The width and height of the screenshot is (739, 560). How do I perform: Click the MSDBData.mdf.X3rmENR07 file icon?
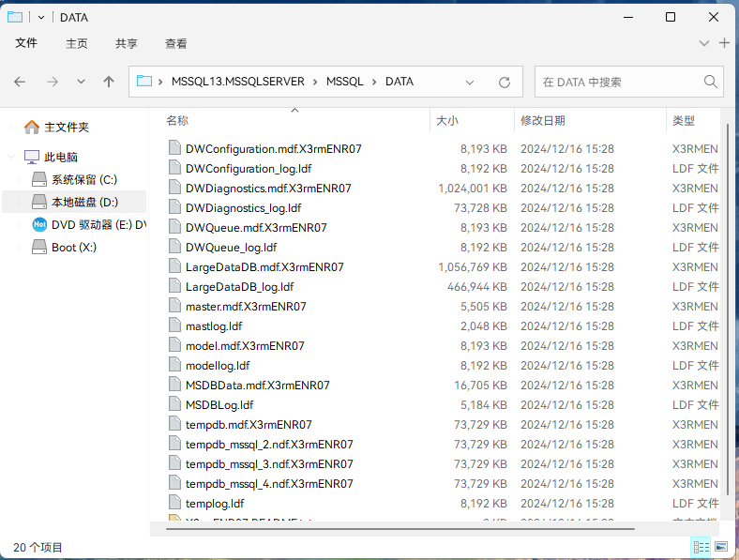174,385
